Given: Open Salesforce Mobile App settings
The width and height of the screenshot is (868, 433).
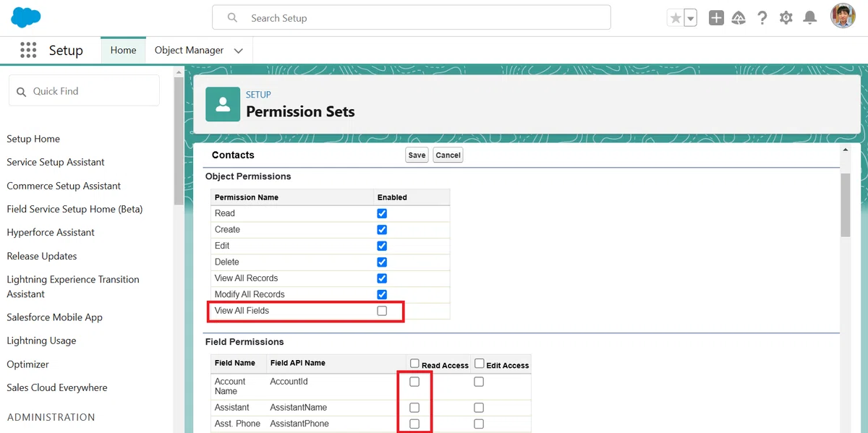Looking at the screenshot, I should tap(55, 317).
